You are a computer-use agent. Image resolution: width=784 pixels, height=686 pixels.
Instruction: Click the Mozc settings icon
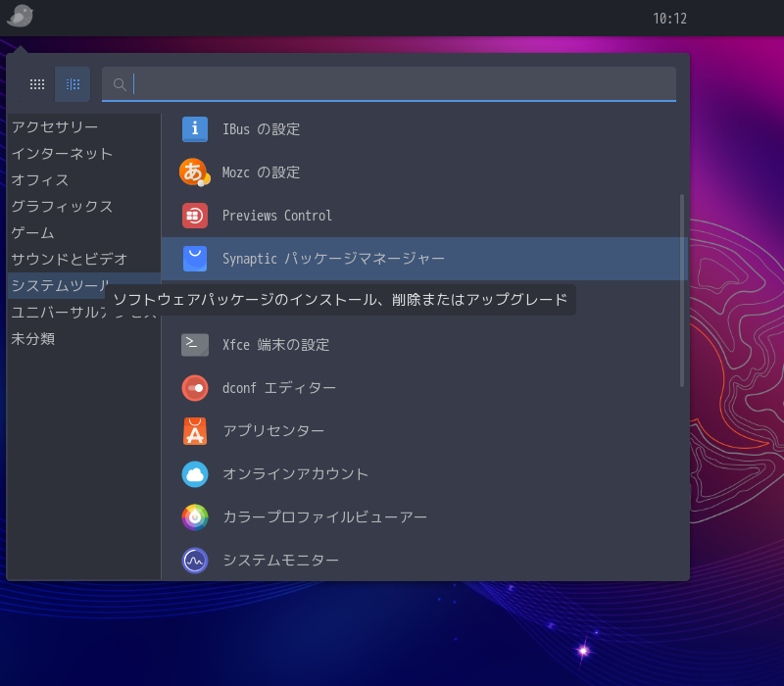(195, 172)
